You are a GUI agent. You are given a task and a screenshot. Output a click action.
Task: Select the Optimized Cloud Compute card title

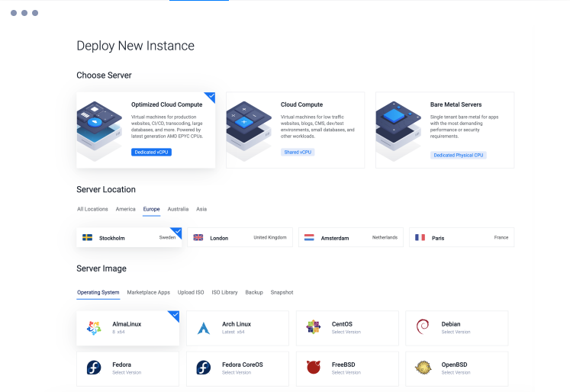tap(167, 104)
